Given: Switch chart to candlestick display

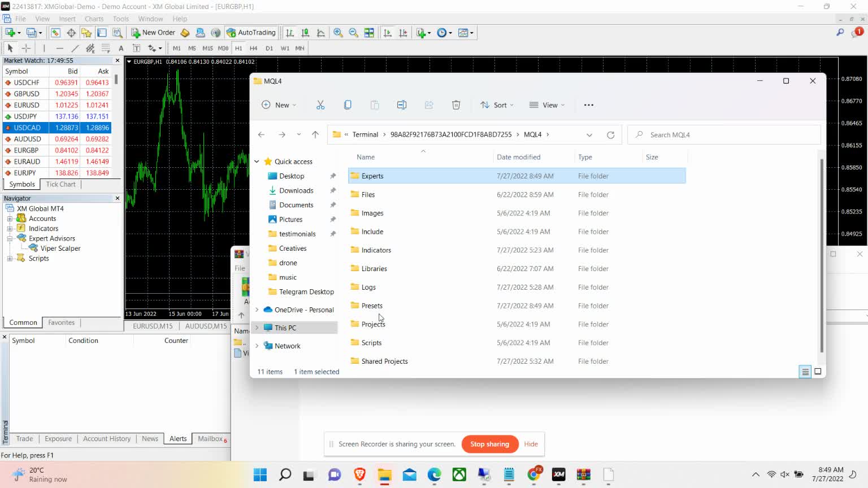Looking at the screenshot, I should 305,32.
